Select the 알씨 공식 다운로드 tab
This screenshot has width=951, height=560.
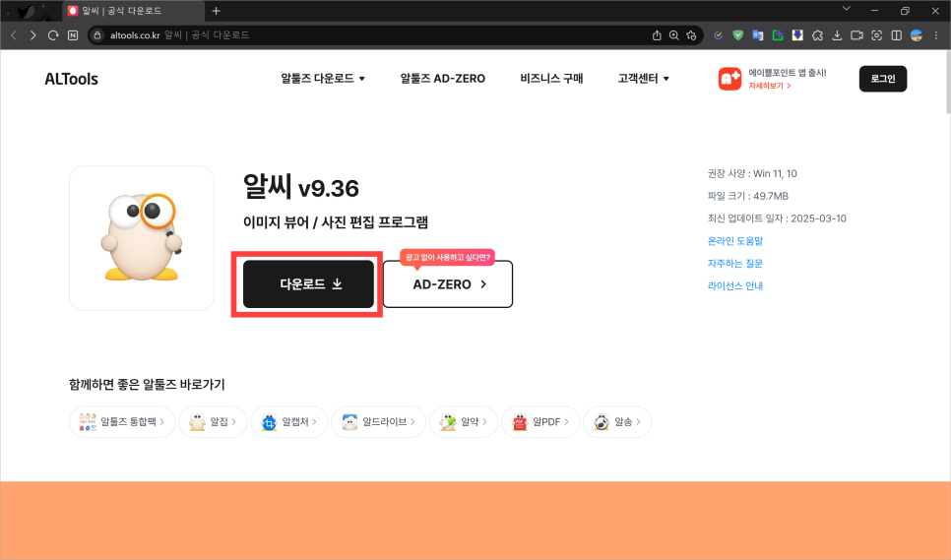pyautogui.click(x=134, y=10)
